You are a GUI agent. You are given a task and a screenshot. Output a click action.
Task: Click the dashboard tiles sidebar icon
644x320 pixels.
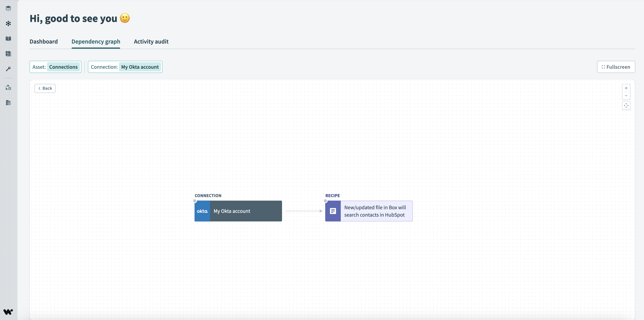(8, 54)
